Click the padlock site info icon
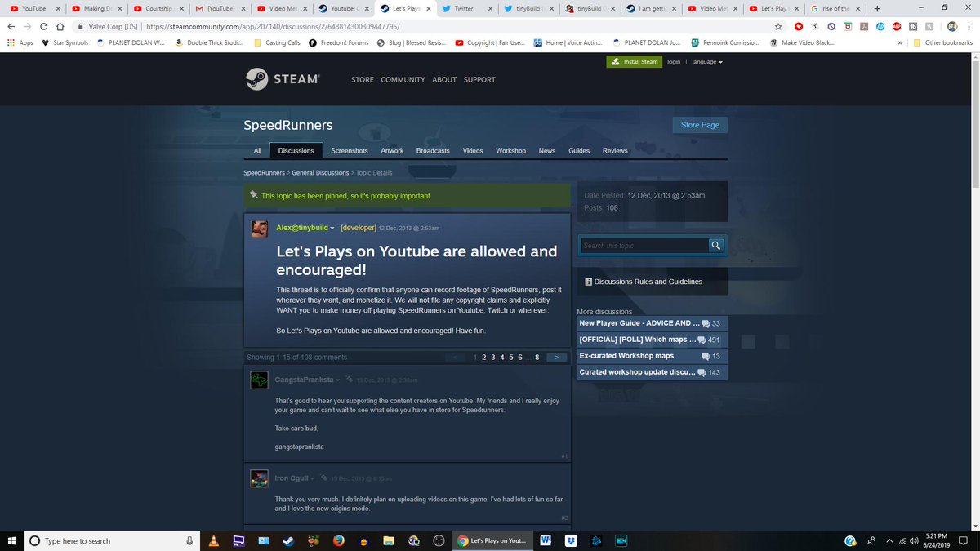 coord(81,26)
